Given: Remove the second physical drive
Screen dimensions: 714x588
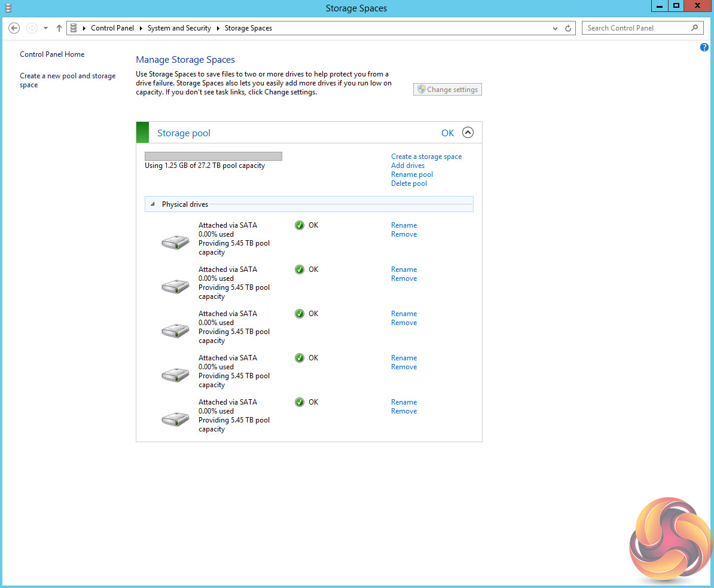Looking at the screenshot, I should point(404,278).
